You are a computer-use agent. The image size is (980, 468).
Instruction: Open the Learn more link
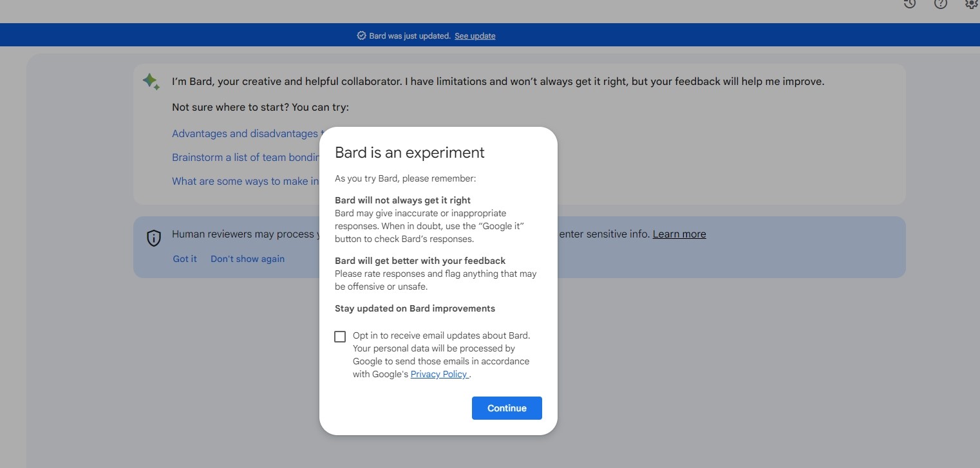pos(679,234)
